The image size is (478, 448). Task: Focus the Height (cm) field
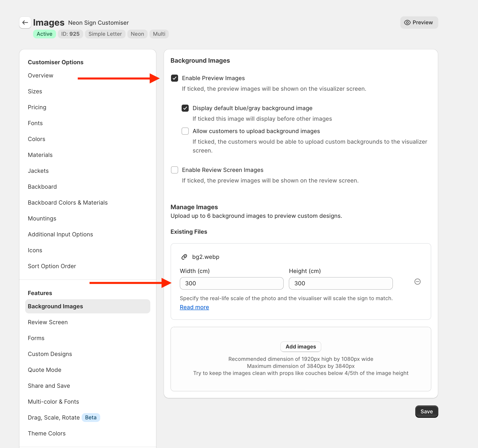(340, 283)
